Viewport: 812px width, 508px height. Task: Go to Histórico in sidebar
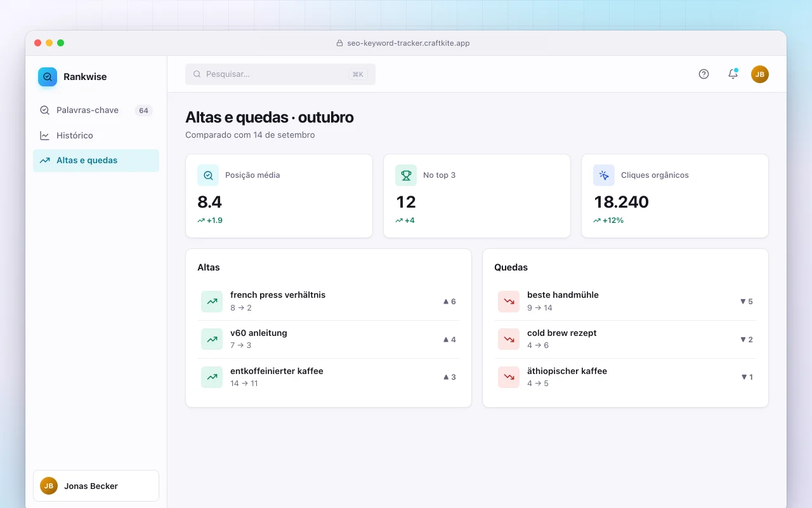(x=96, y=135)
